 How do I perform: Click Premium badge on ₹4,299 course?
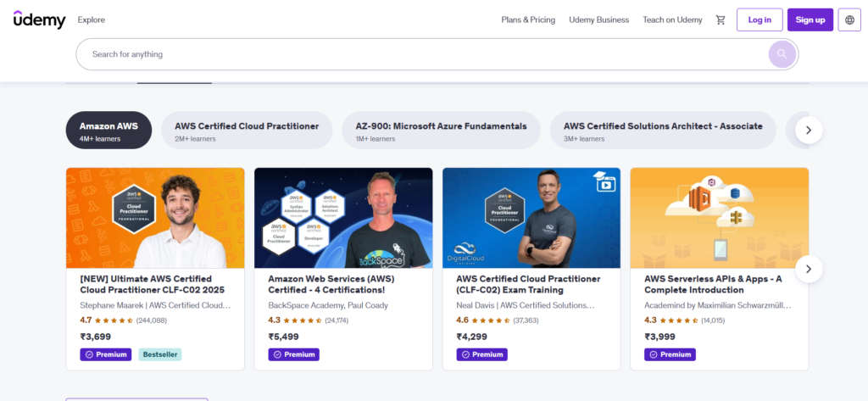(482, 354)
